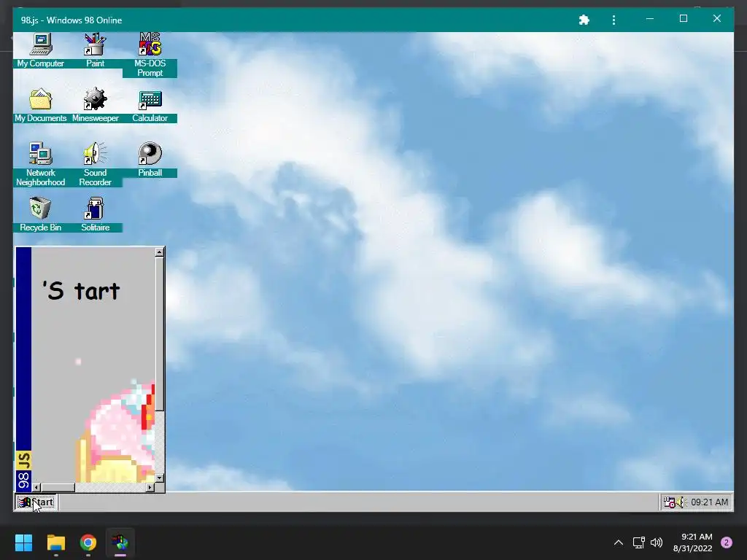Open the Calculator shortcut
This screenshot has height=560, width=747.
(x=150, y=105)
